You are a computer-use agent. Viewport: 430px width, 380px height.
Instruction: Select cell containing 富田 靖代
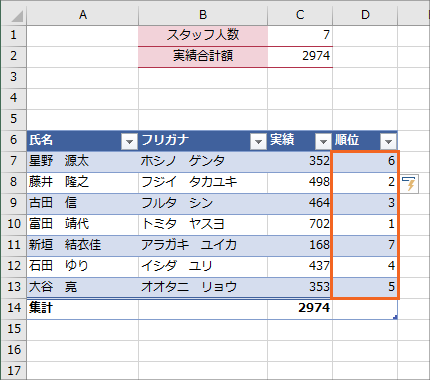point(82,224)
